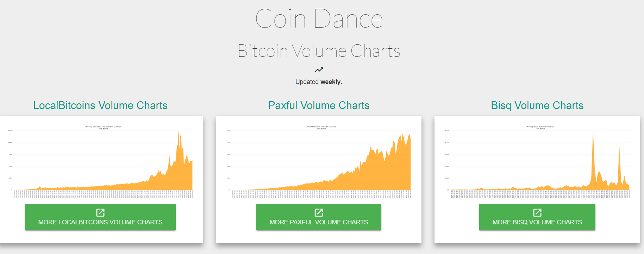The width and height of the screenshot is (644, 254).
Task: Click the trending-up arrow icon under the title
Action: tap(319, 70)
